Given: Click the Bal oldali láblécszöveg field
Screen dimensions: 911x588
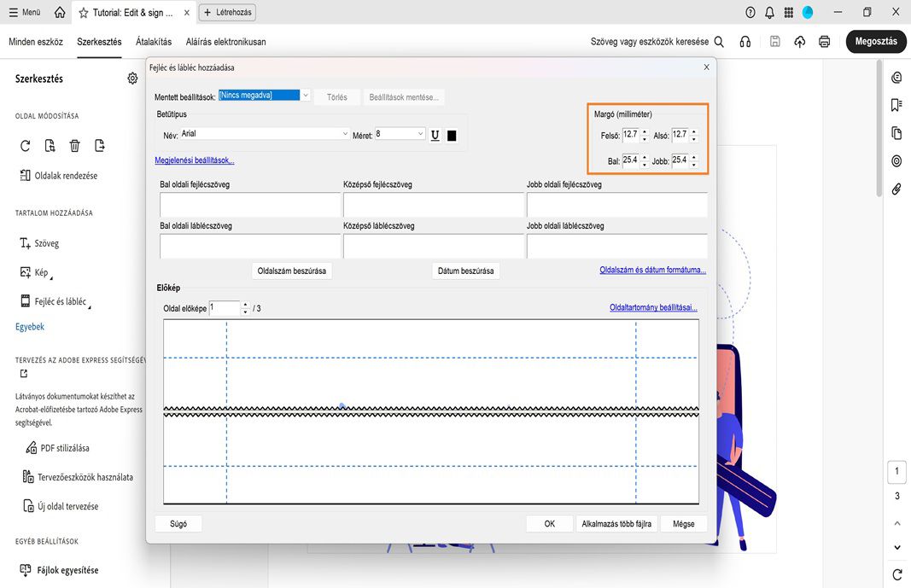Looking at the screenshot, I should [250, 246].
